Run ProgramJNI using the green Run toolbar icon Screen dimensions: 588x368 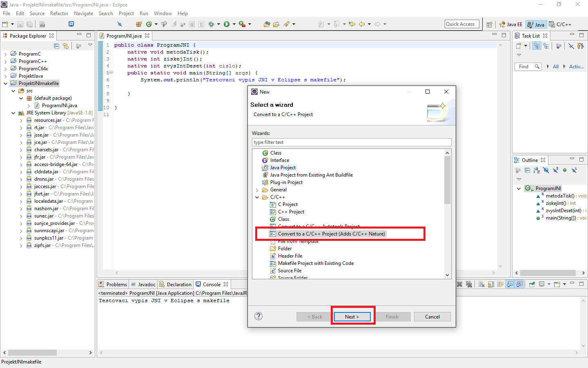(226, 24)
